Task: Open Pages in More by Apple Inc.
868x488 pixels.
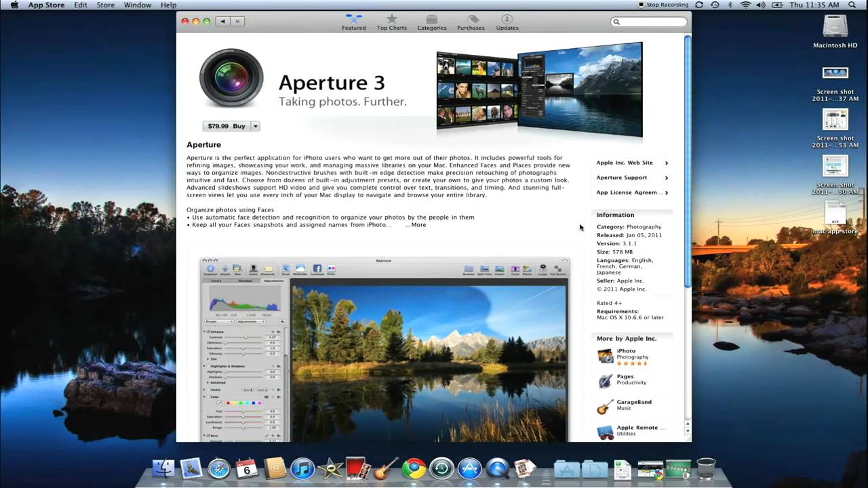Action: 631,380
